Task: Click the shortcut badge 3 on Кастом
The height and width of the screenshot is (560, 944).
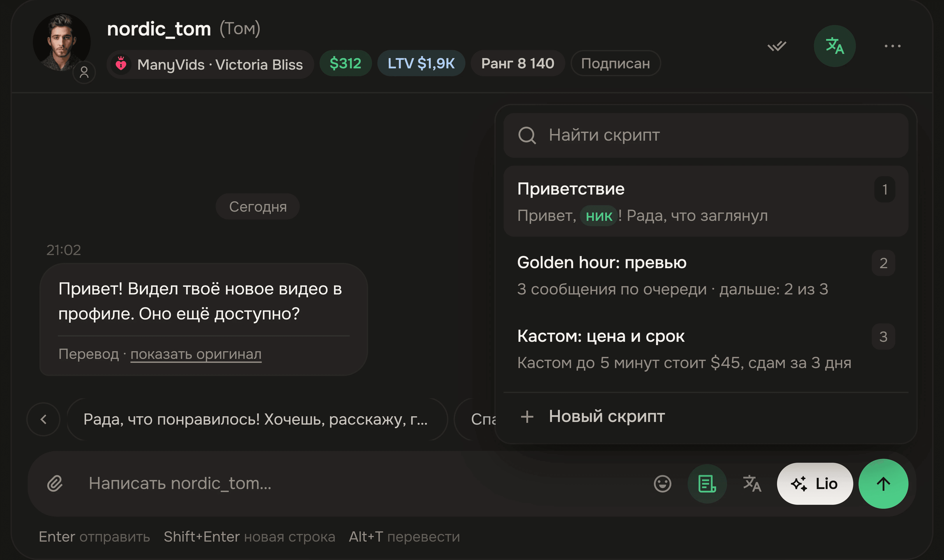Action: [883, 337]
